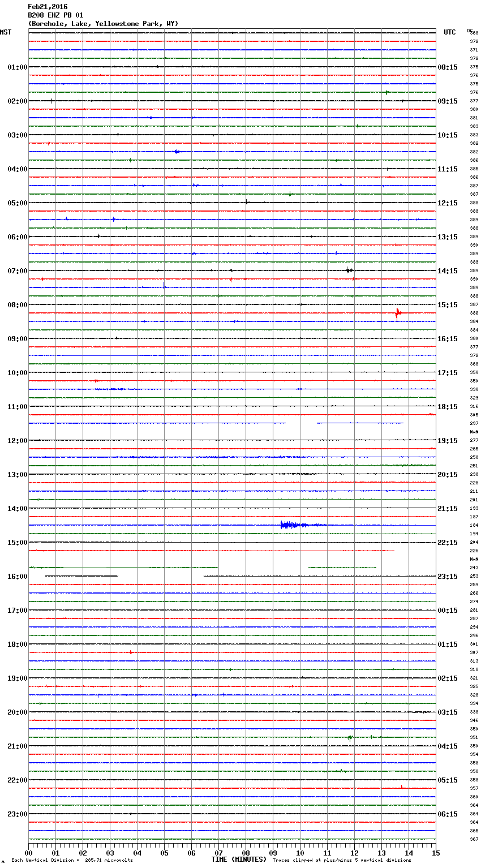481x868 pixels.
Task: Click the vertical division 285.71 microvolts note
Action: (x=72, y=860)
